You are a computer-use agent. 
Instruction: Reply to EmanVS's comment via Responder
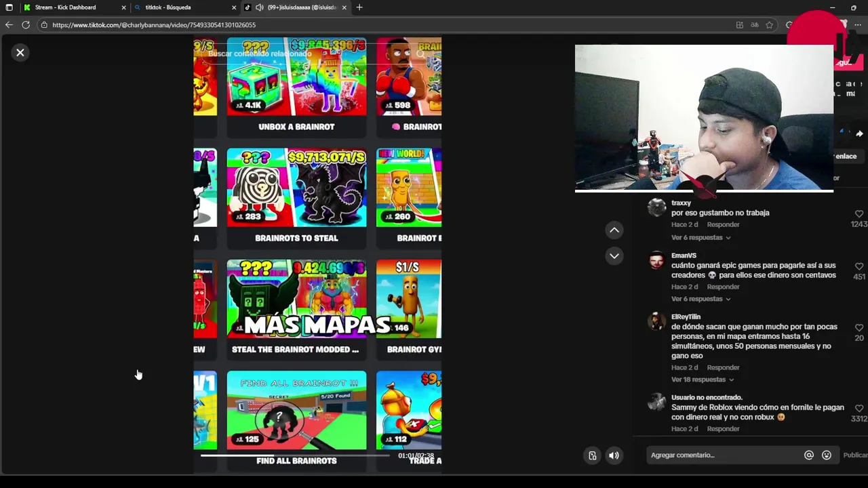pos(723,287)
